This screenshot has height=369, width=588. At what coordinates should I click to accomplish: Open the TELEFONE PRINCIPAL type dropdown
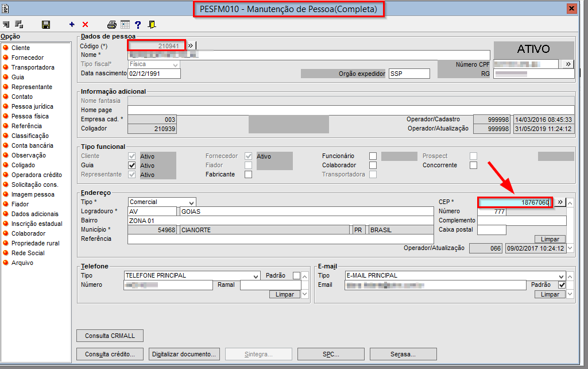tap(256, 276)
